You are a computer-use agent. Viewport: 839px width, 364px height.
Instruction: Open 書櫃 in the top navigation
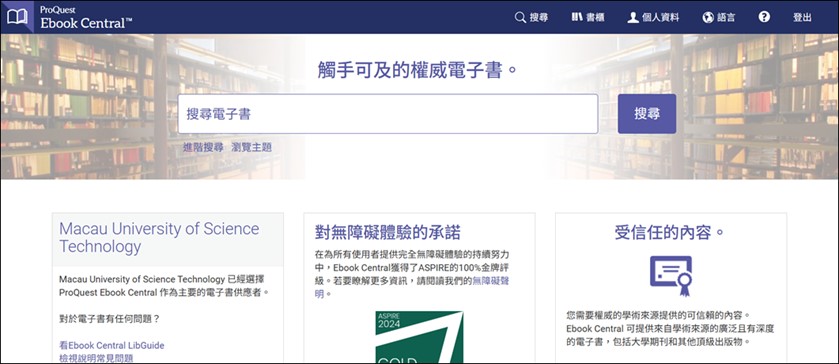588,17
